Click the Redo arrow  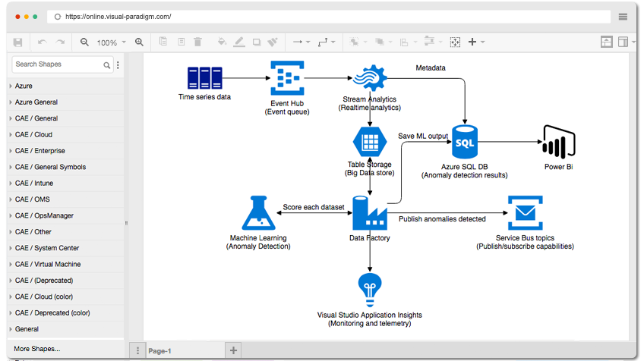click(61, 42)
